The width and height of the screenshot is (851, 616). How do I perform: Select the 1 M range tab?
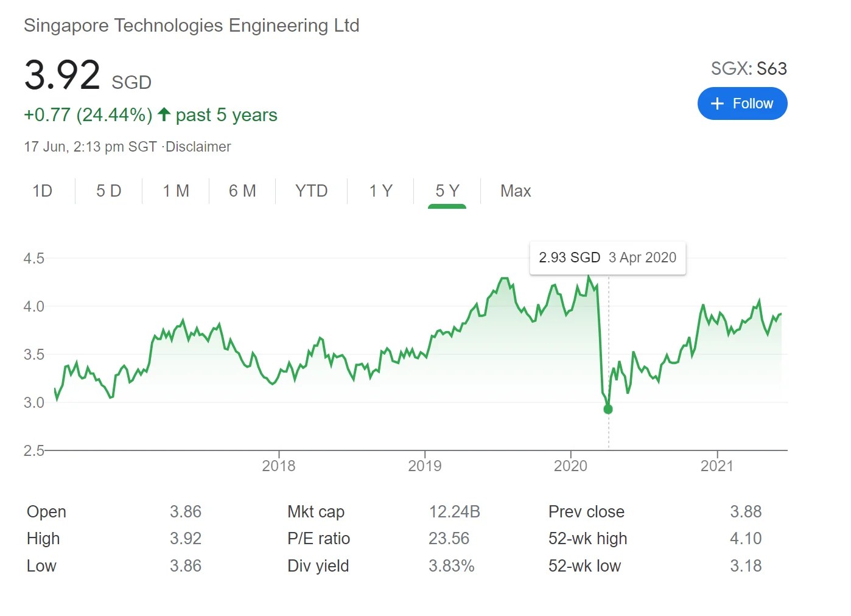(176, 191)
